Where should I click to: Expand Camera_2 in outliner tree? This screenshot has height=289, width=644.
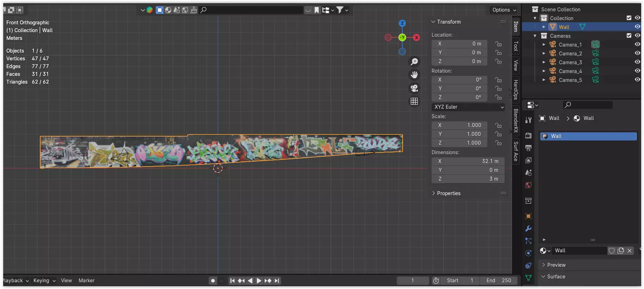tap(544, 53)
